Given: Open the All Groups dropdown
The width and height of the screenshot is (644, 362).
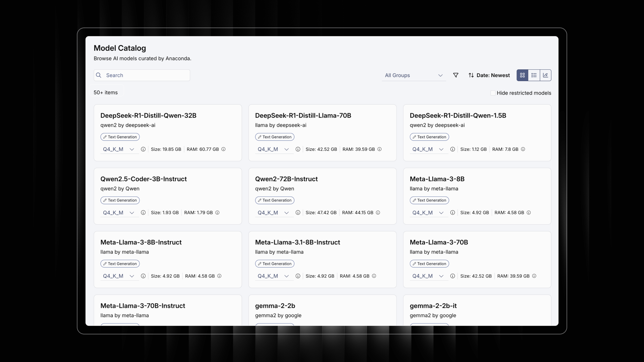Looking at the screenshot, I should pos(414,75).
